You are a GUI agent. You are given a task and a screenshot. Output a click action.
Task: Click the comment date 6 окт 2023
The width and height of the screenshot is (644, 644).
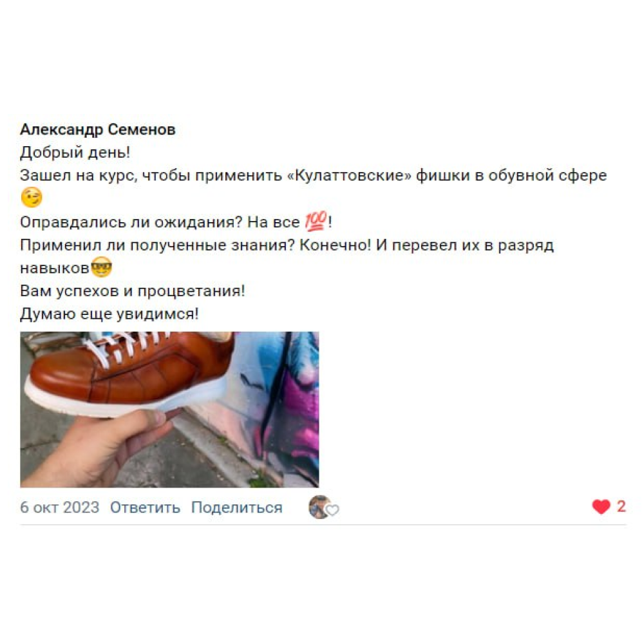[x=59, y=507]
